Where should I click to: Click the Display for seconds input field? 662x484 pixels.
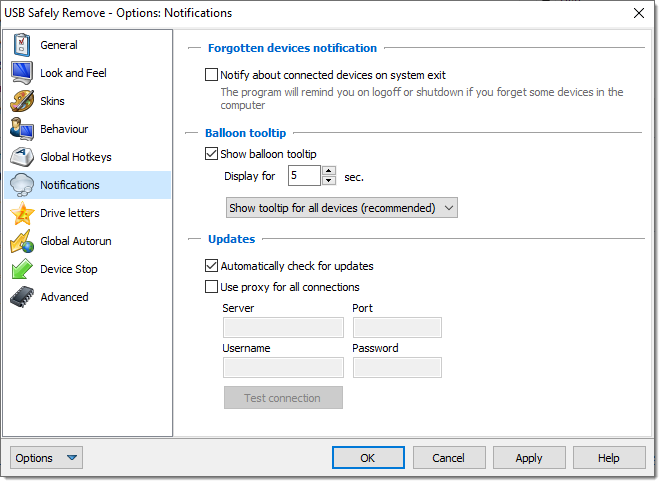303,176
